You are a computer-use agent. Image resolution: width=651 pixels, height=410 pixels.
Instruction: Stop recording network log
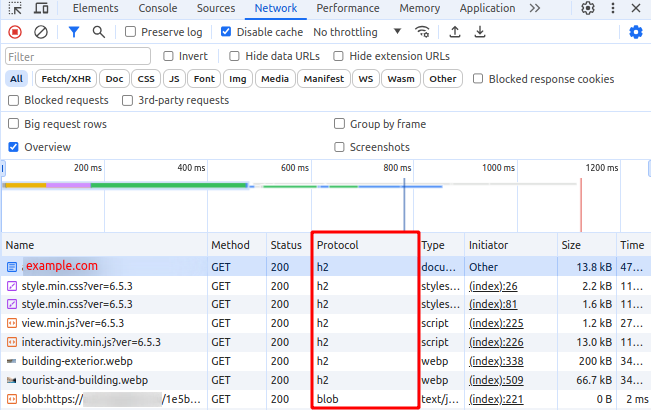click(15, 32)
